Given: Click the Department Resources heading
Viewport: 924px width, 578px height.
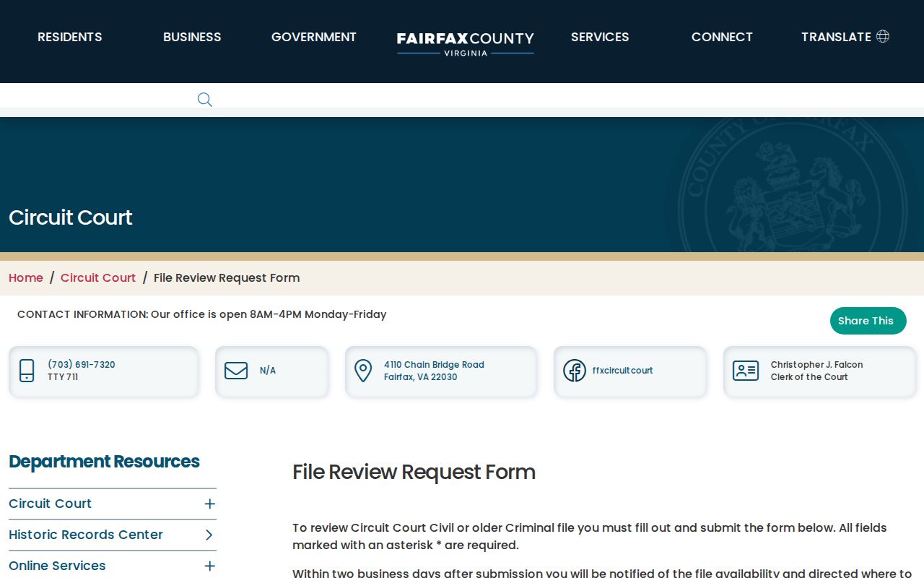Looking at the screenshot, I should click(x=104, y=462).
